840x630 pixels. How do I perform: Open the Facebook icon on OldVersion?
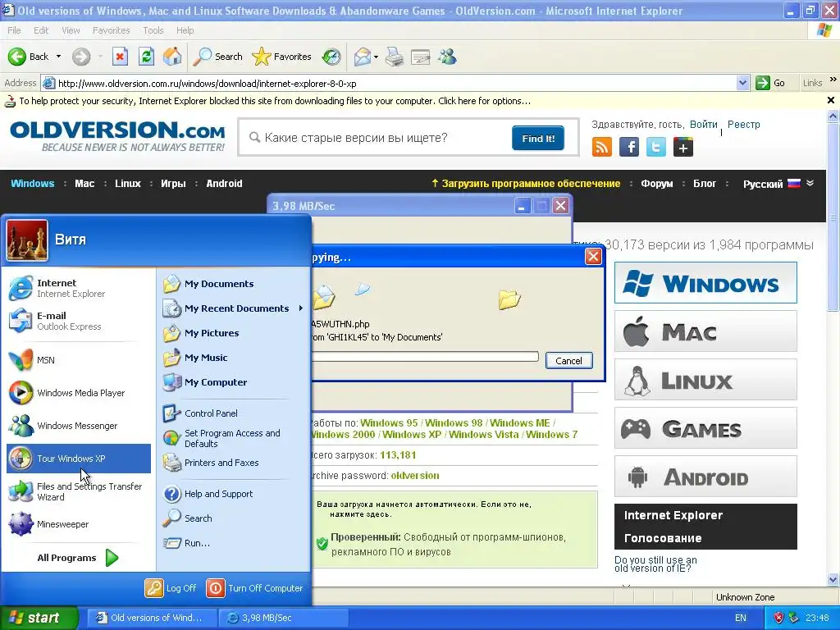[x=629, y=147]
